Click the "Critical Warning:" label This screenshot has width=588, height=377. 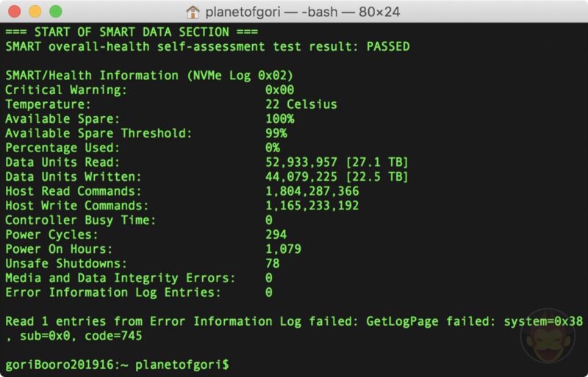point(66,90)
